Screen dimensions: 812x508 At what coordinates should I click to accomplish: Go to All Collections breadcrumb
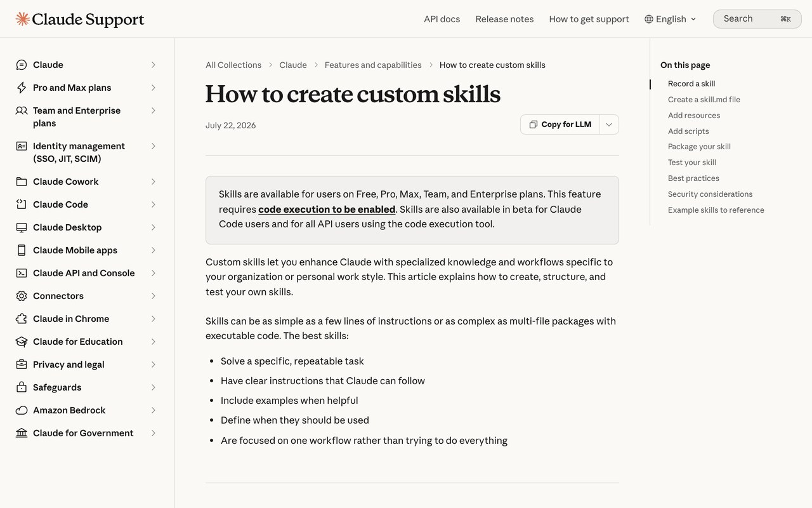point(233,65)
